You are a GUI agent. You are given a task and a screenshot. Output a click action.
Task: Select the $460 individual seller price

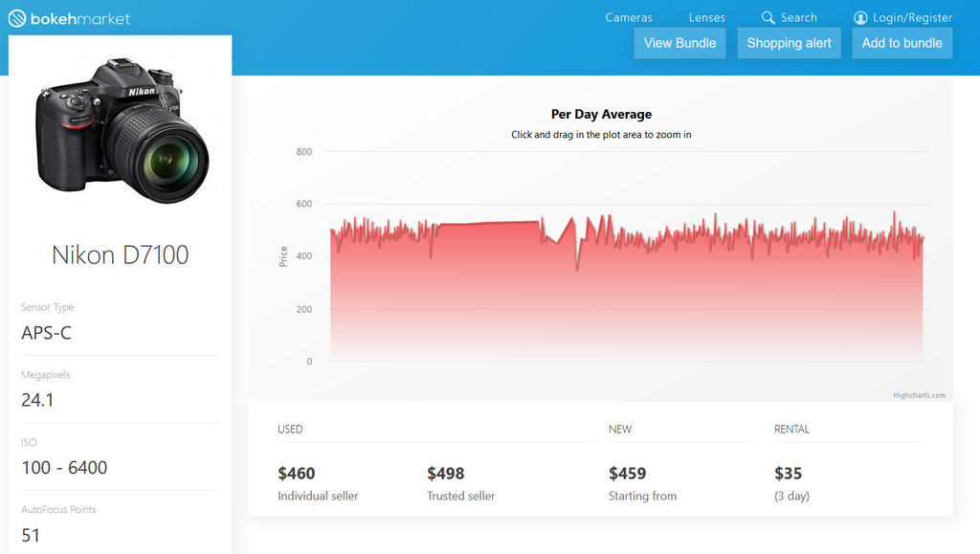coord(297,474)
